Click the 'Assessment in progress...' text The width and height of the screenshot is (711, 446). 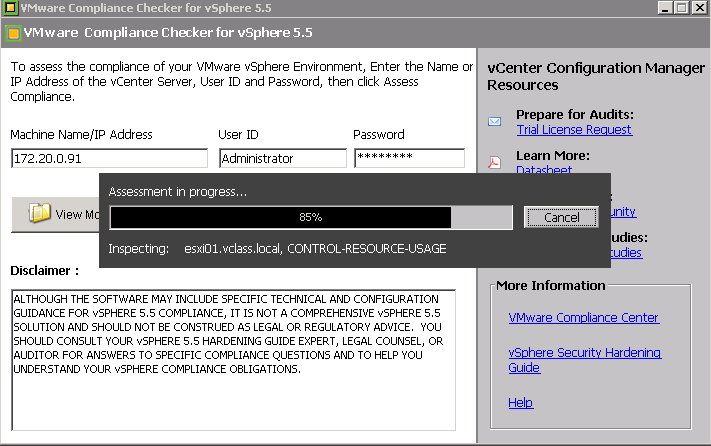coord(178,192)
